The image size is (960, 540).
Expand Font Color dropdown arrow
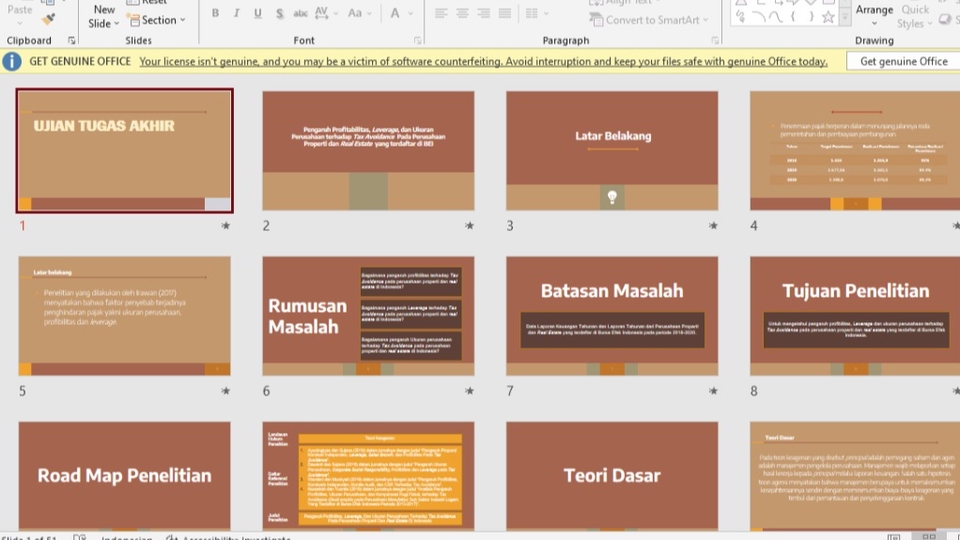tap(411, 13)
